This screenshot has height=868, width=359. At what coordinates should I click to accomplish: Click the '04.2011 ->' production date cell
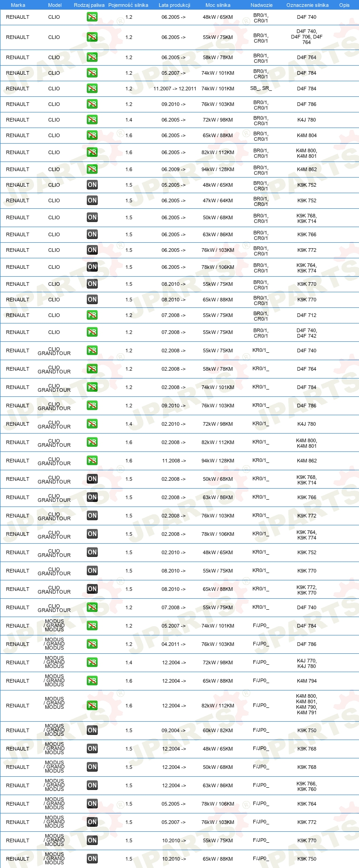click(x=174, y=644)
